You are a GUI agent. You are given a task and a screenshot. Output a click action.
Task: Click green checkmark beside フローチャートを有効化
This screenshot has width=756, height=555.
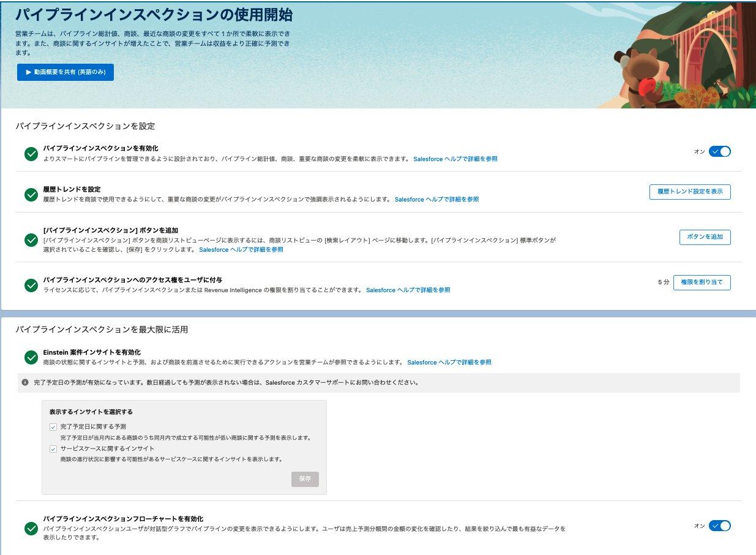click(31, 528)
